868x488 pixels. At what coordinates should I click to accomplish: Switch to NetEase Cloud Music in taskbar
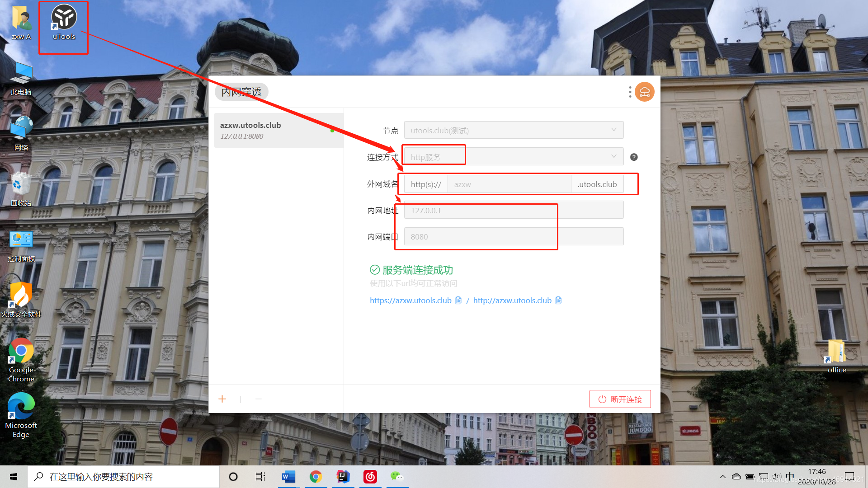[x=370, y=477]
